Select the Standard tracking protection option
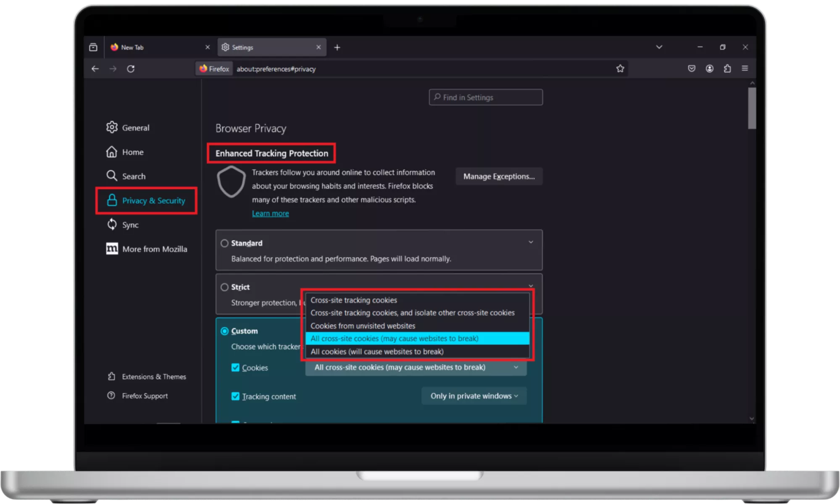This screenshot has height=504, width=840. (224, 243)
